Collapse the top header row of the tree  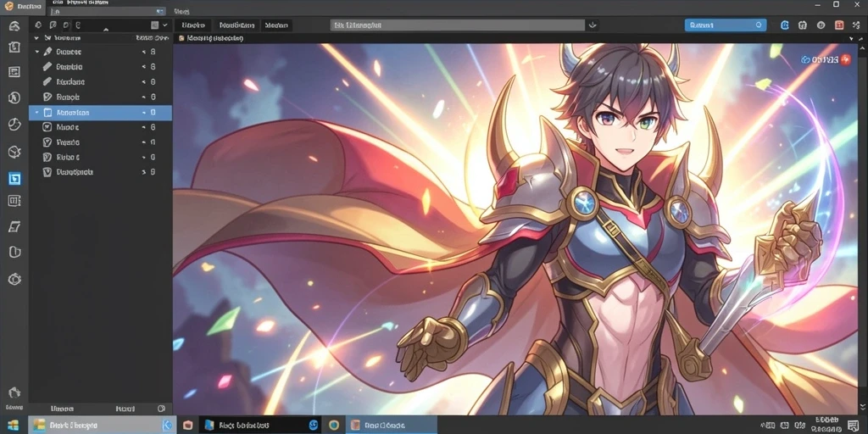pos(36,38)
